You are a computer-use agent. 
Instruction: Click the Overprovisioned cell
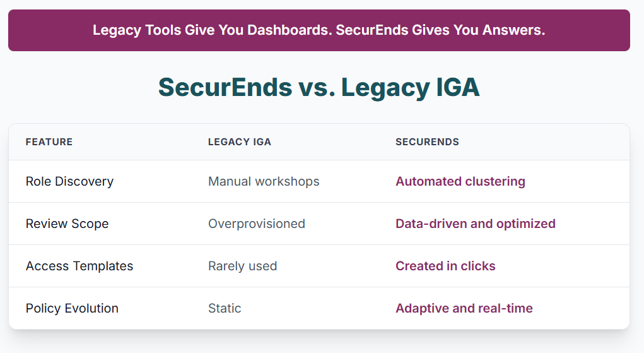tap(257, 224)
